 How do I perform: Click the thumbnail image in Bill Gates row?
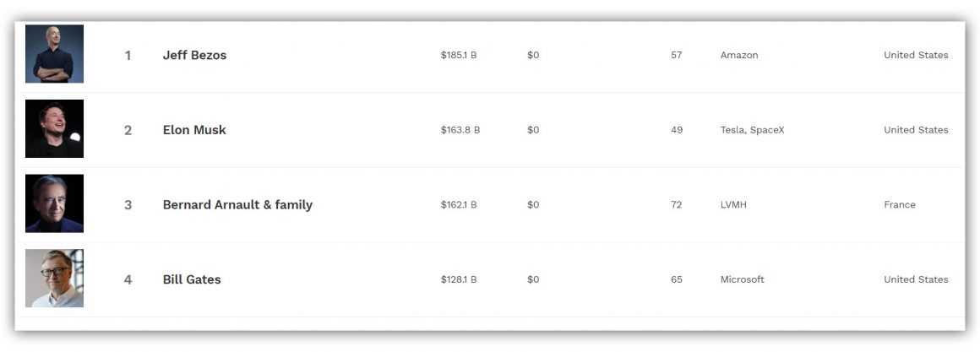[x=54, y=279]
